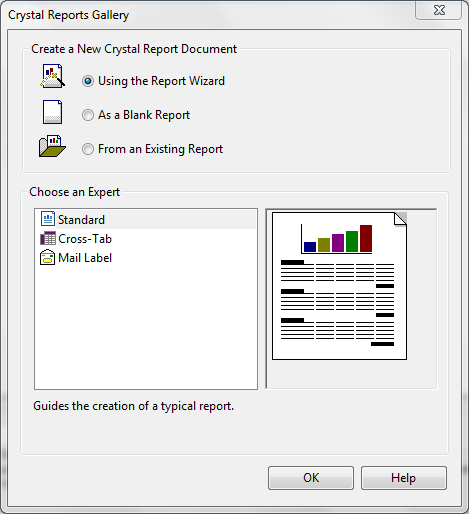The image size is (469, 514).
Task: Select the Standard text in expert list
Action: (x=81, y=220)
